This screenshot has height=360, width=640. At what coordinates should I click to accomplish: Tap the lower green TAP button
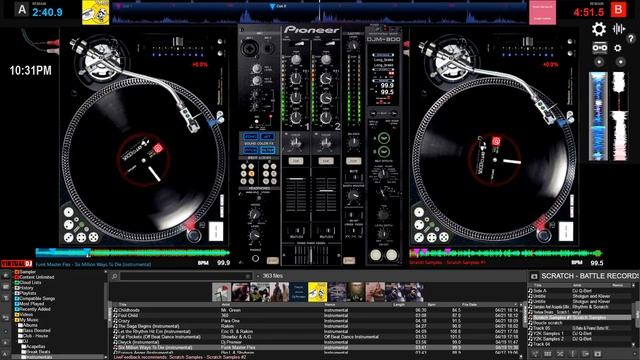point(384,152)
